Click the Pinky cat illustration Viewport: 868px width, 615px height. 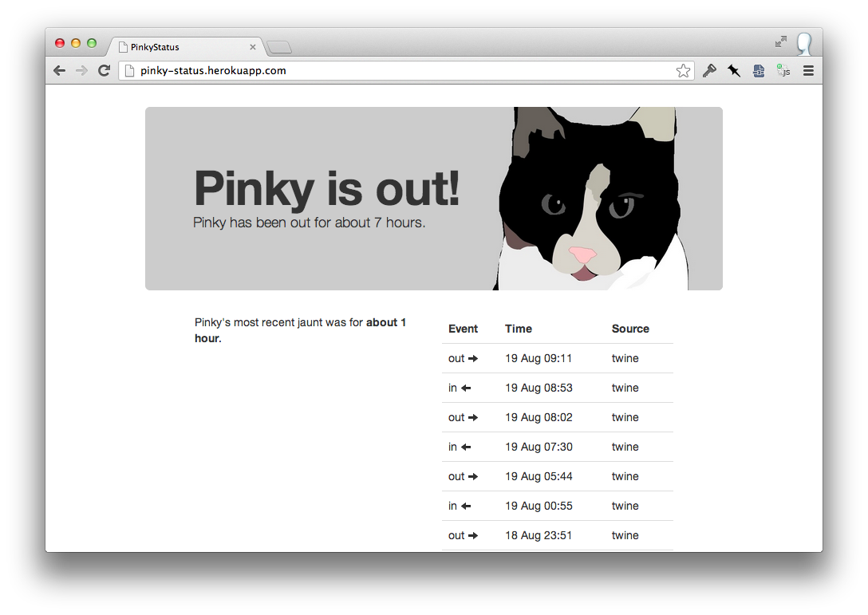[x=590, y=198]
